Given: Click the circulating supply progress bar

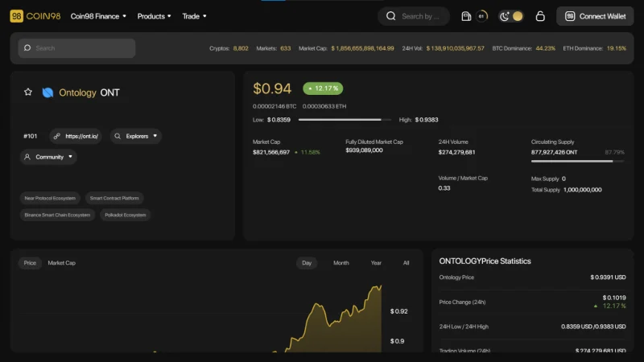Looking at the screenshot, I should [x=577, y=161].
